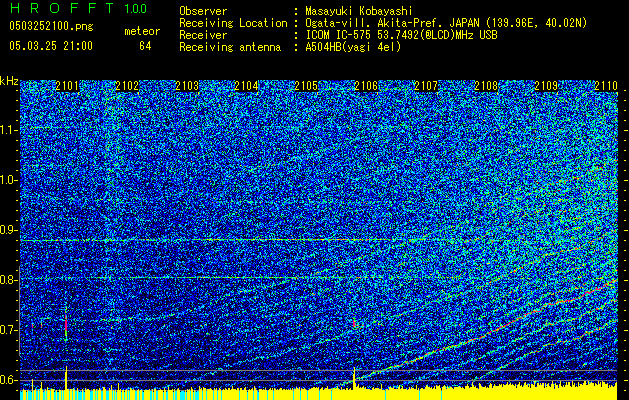
Task: Click the tall yellow signal spike at 2101
Action: click(x=66, y=378)
